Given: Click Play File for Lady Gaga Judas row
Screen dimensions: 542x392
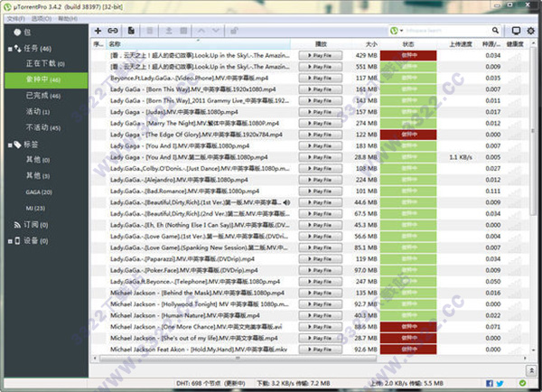Looking at the screenshot, I should pyautogui.click(x=321, y=112).
